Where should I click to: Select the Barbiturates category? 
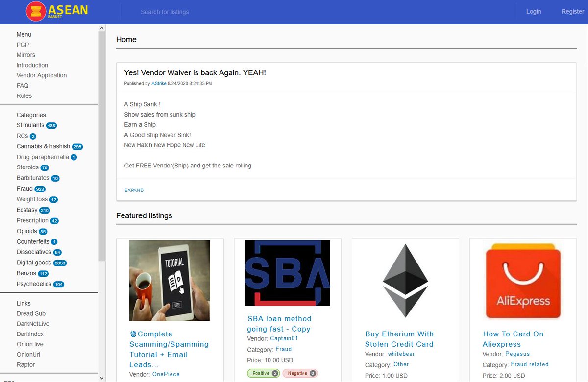point(33,178)
